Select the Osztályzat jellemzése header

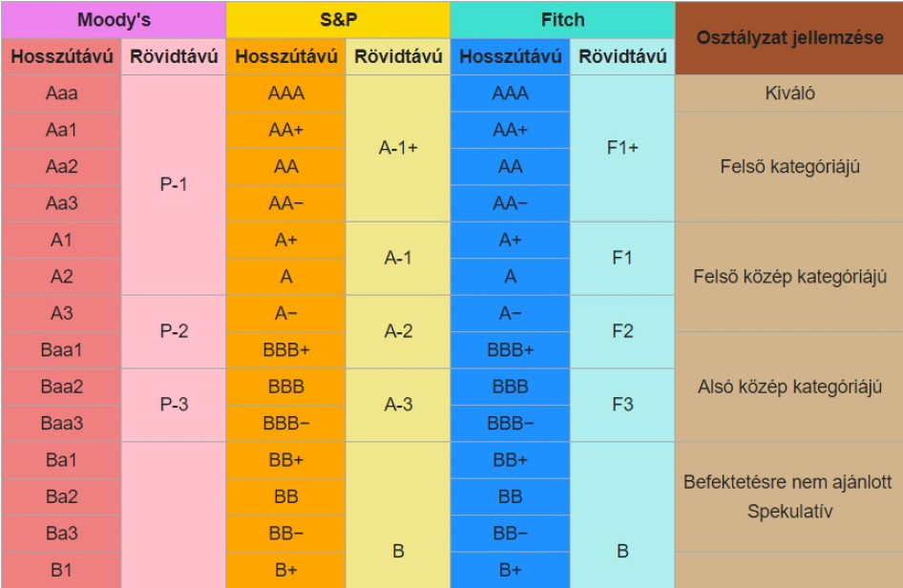pos(788,38)
